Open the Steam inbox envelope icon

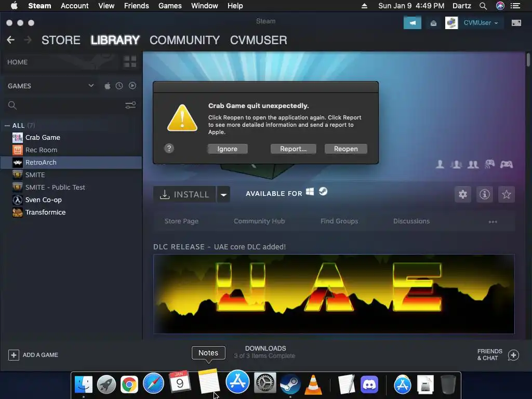pos(433,23)
